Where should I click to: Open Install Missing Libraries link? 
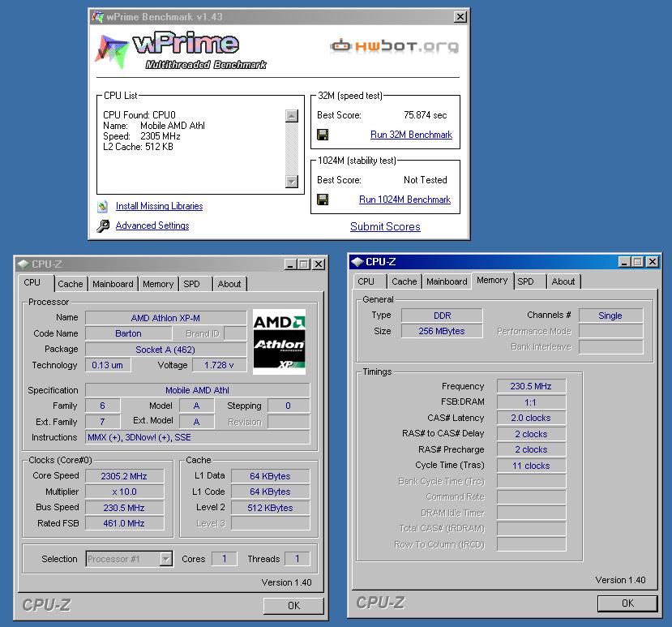159,206
